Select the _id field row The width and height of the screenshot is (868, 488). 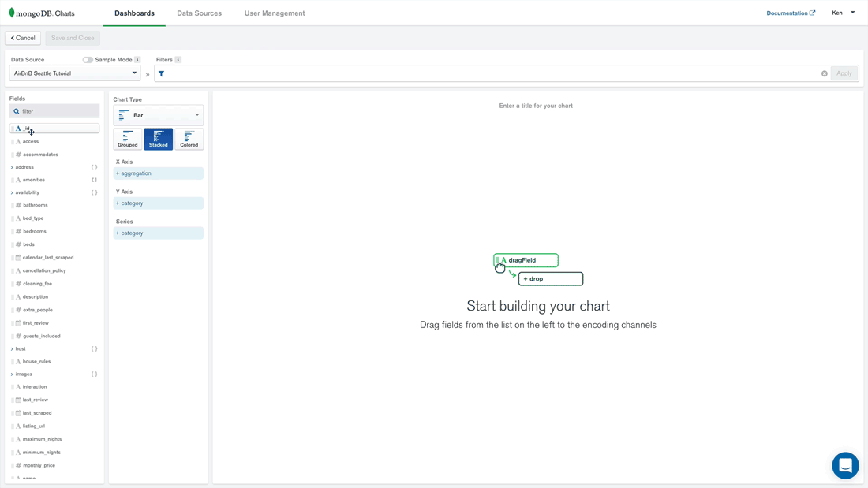(x=54, y=129)
